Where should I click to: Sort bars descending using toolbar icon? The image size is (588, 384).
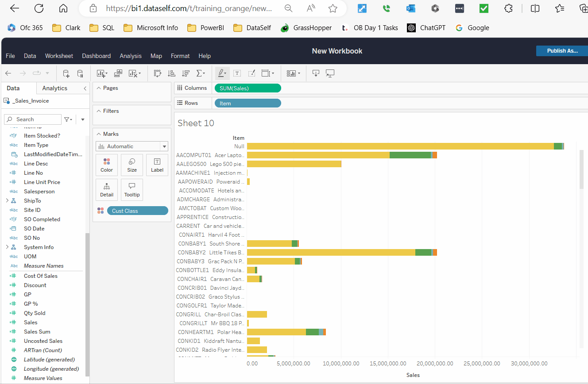coord(186,73)
